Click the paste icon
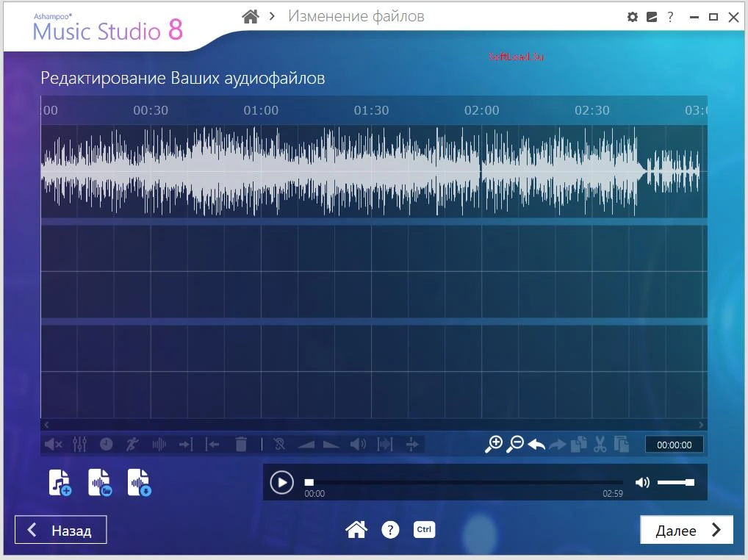The height and width of the screenshot is (560, 748). coord(621,444)
